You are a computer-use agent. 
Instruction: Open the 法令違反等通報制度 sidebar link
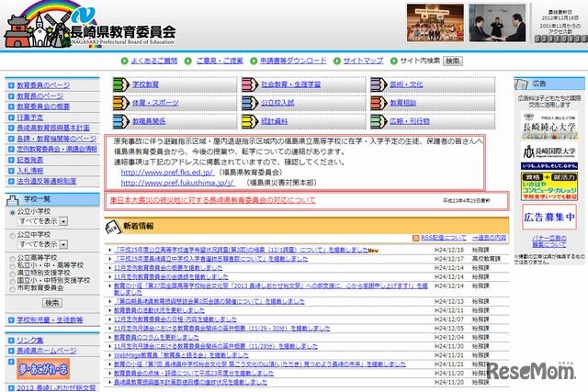(47, 182)
